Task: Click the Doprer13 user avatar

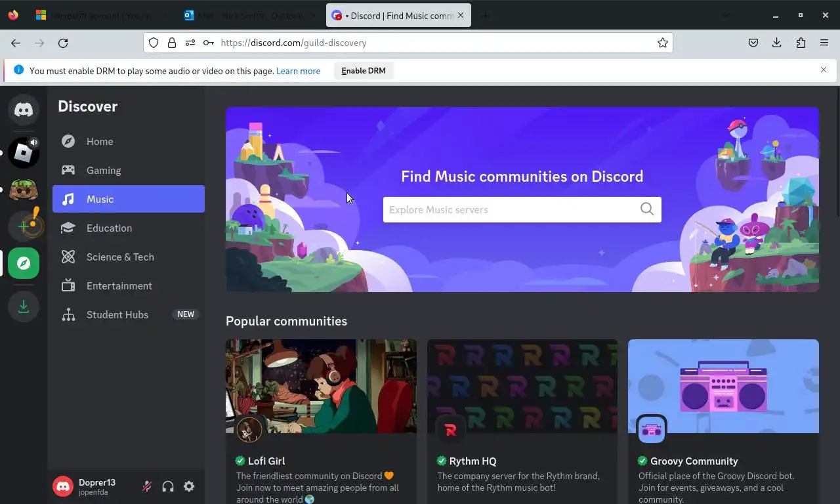Action: pyautogui.click(x=63, y=486)
